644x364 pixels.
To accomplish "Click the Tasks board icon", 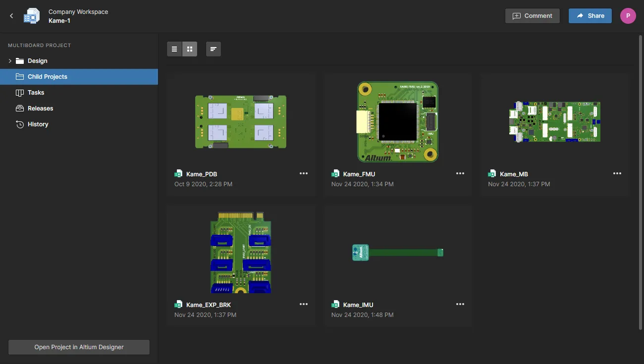I will 20,93.
